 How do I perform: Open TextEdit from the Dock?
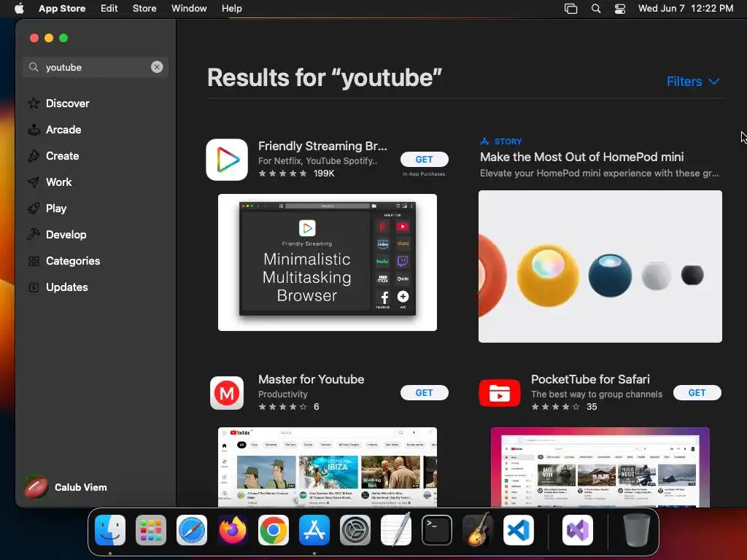[x=396, y=529]
